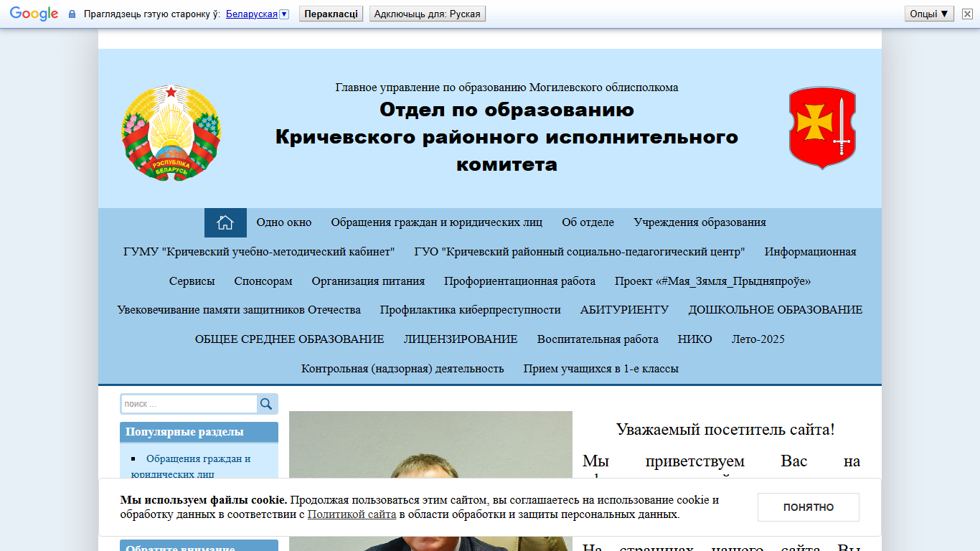980x551 pixels.
Task: Open Учреждения образования menu item
Action: pyautogui.click(x=699, y=222)
